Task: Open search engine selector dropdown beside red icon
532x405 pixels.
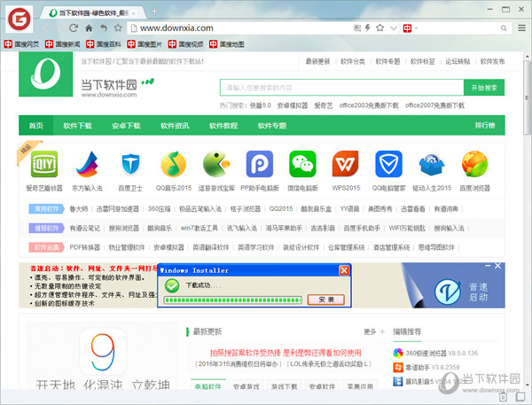Action: [x=417, y=28]
